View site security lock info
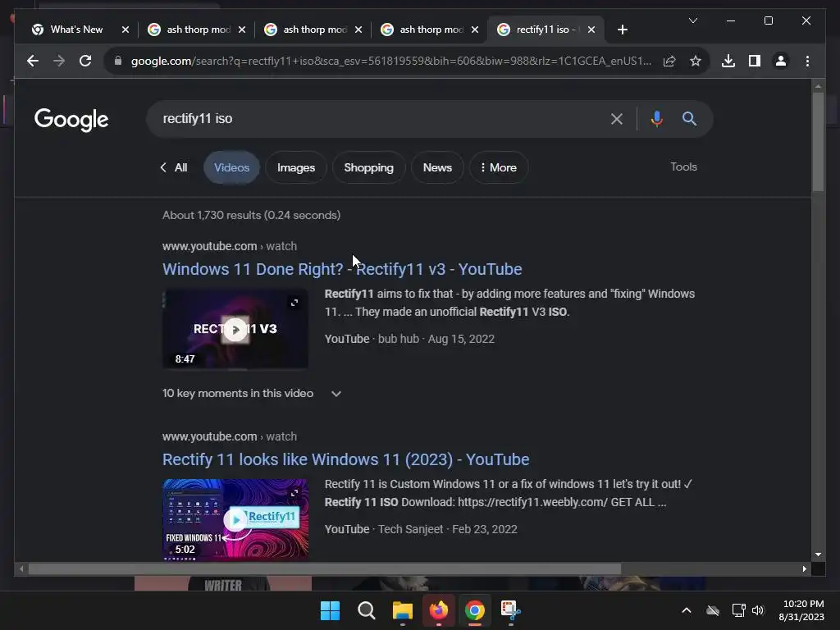Screen dimensions: 840x630 pyautogui.click(x=118, y=61)
